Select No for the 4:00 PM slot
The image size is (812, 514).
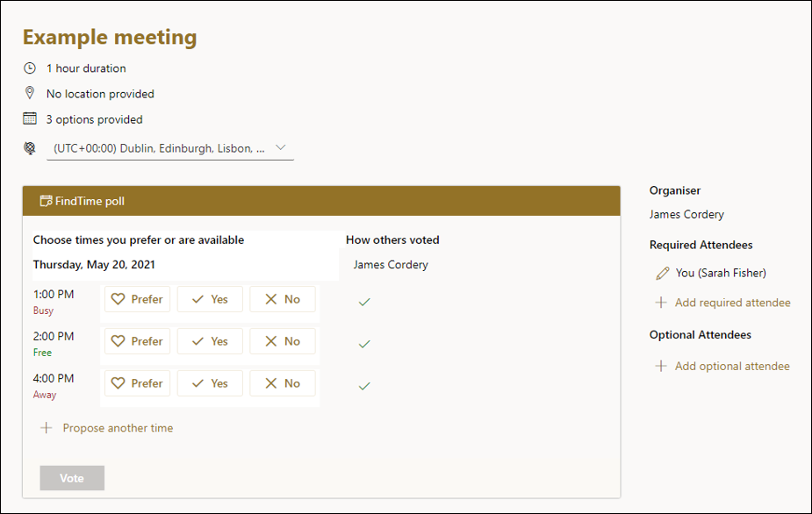coord(283,383)
